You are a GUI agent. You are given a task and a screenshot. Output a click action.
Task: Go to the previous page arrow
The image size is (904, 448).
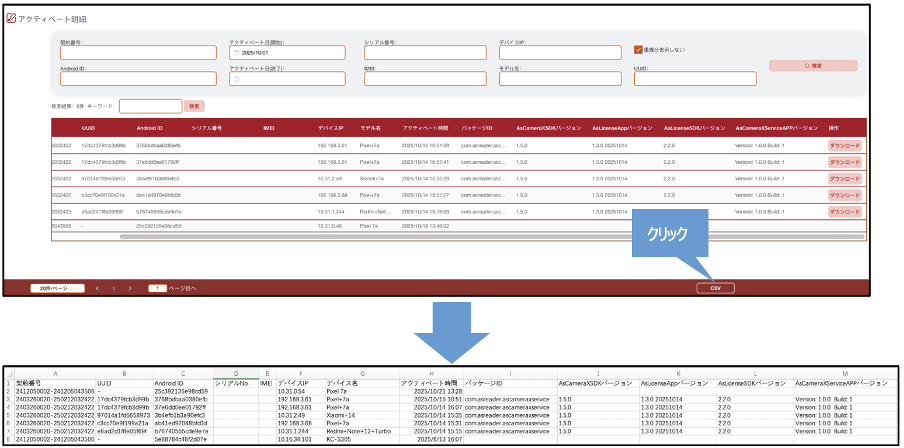[97, 288]
